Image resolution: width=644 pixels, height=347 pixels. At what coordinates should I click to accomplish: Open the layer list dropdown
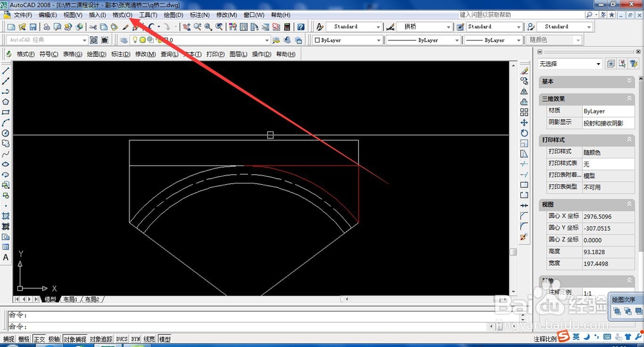click(267, 40)
